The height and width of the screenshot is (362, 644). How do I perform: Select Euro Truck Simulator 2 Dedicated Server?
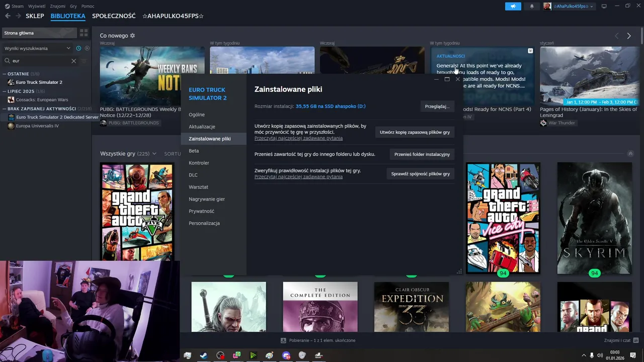pos(50,117)
